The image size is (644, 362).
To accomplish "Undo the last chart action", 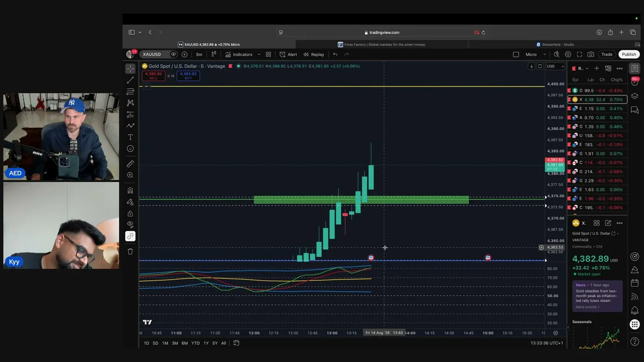I will click(x=335, y=54).
